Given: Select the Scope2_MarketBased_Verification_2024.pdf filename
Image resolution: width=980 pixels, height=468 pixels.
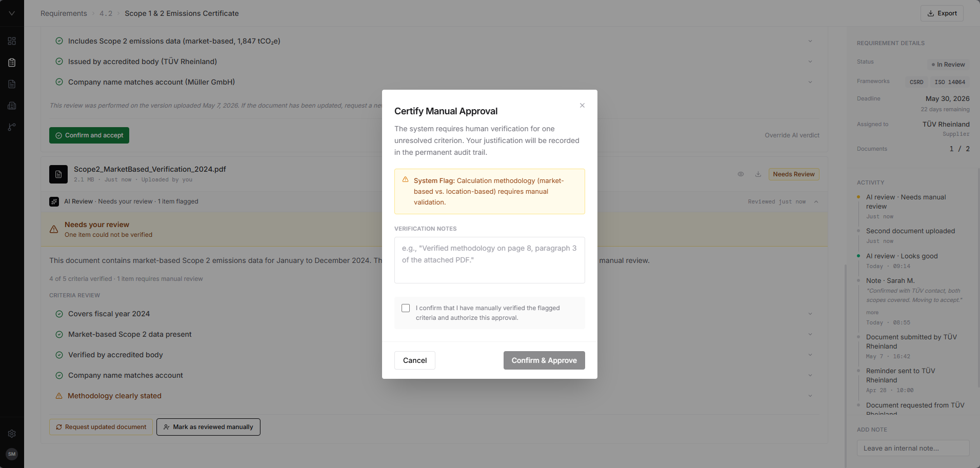Looking at the screenshot, I should pyautogui.click(x=150, y=169).
